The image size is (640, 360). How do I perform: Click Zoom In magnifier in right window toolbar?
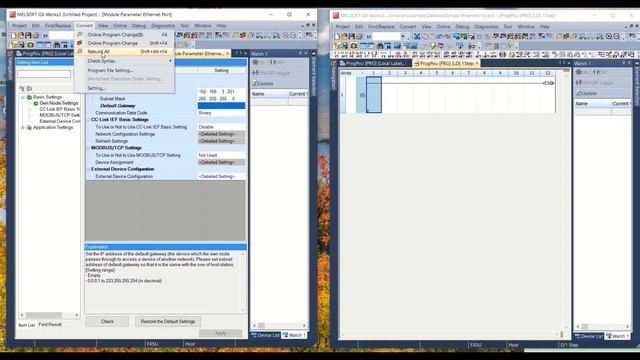pos(609,36)
